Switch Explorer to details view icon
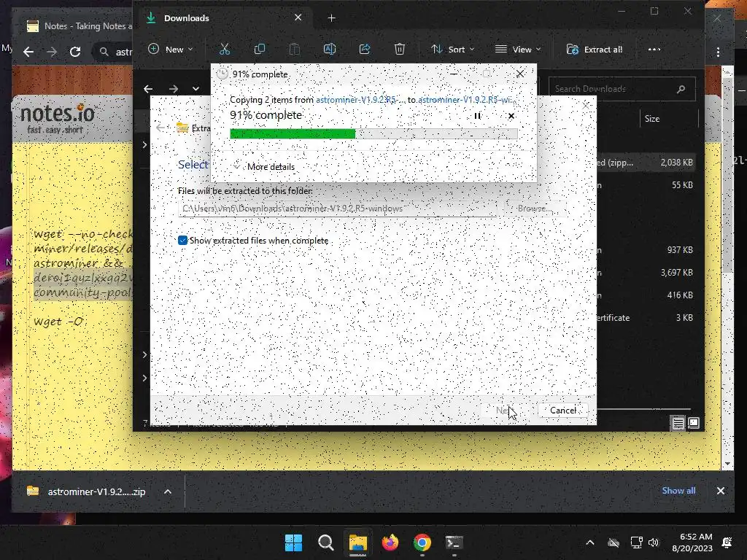Screen dimensions: 747x560 [x=678, y=423]
